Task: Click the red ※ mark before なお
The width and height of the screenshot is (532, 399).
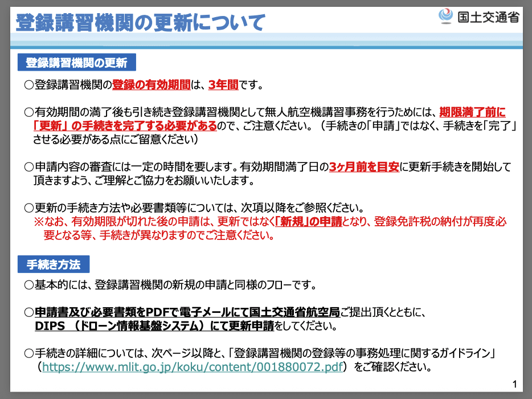Action: pos(39,222)
